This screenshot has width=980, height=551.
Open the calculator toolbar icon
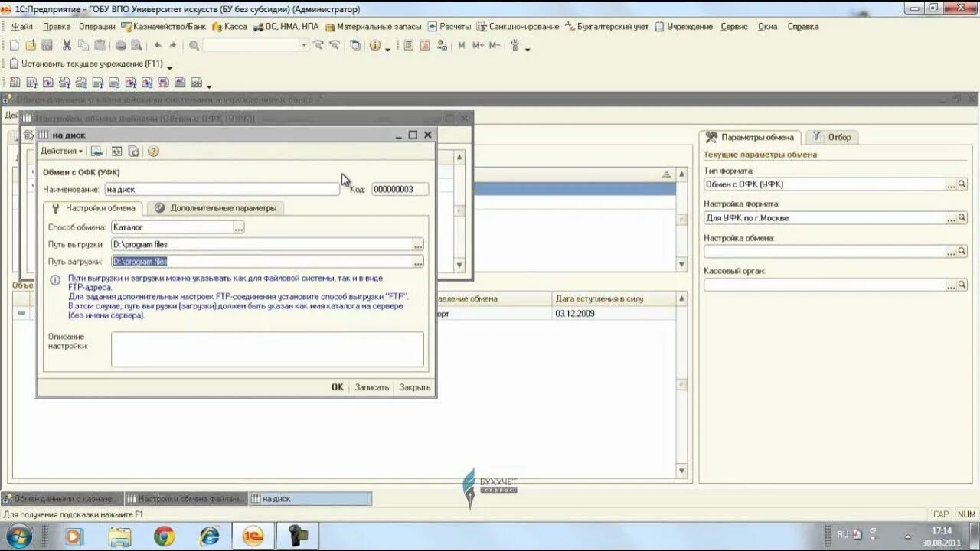tap(408, 46)
